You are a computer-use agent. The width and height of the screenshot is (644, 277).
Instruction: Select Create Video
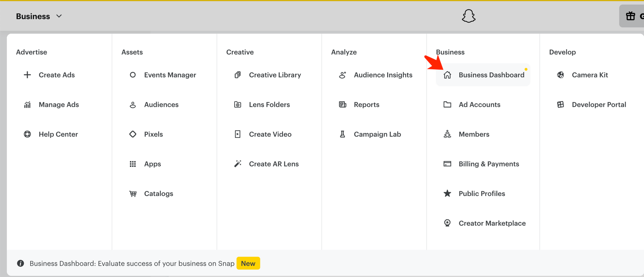coord(270,134)
